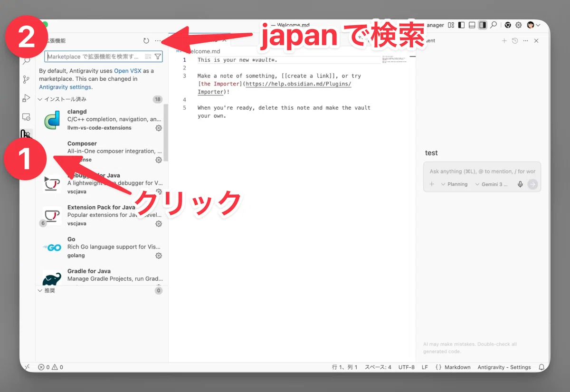Click gear icon for Composer extension
This screenshot has height=392, width=570.
(159, 160)
